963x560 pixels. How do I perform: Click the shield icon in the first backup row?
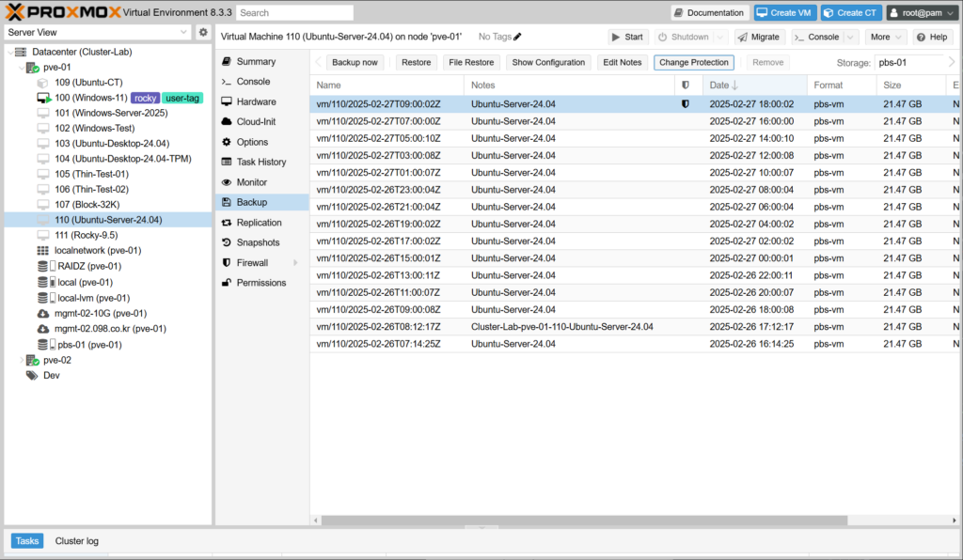[686, 104]
